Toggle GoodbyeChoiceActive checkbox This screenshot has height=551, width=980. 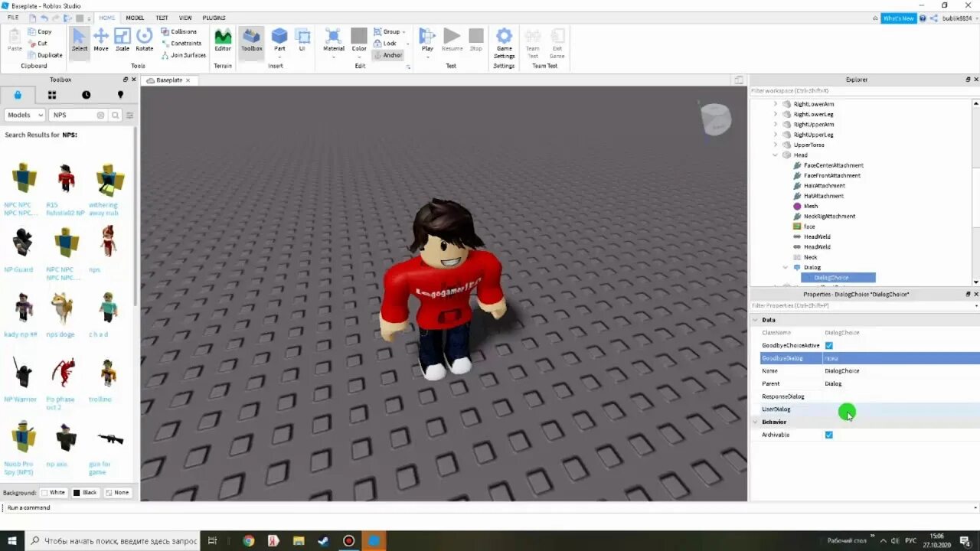click(x=828, y=345)
